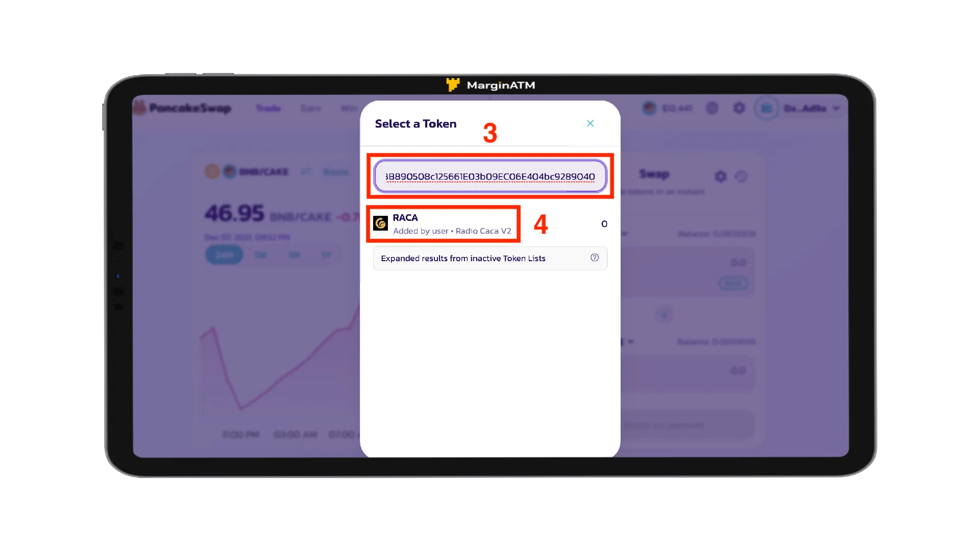Click the token contract address input field
The height and width of the screenshot is (551, 980).
[489, 176]
